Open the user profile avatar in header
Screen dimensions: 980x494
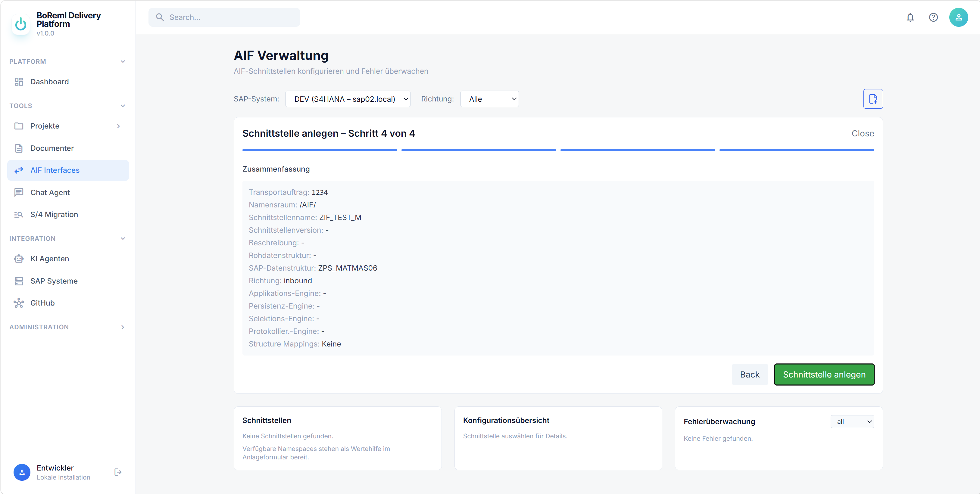(958, 17)
